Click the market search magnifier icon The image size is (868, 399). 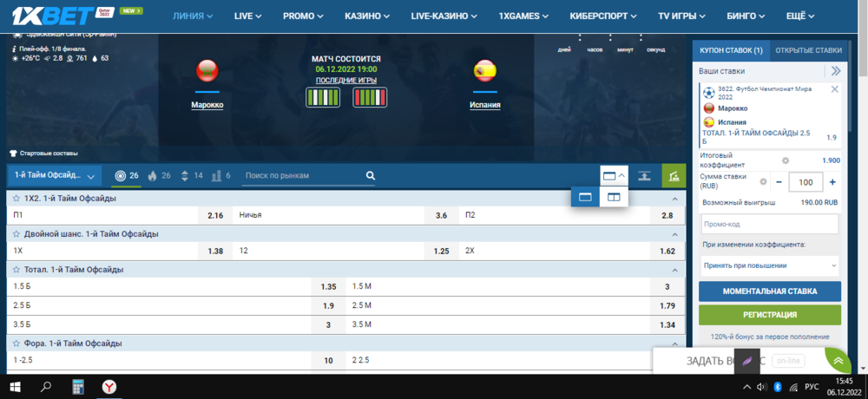click(371, 176)
